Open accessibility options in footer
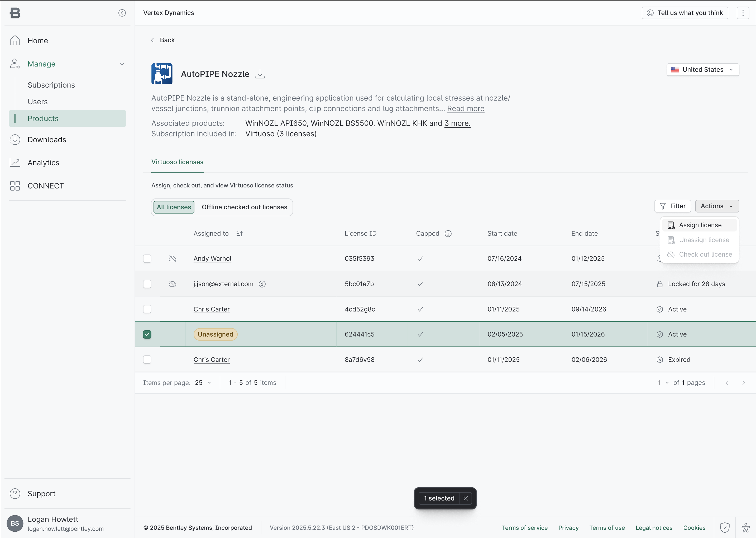The image size is (756, 538). 745,528
